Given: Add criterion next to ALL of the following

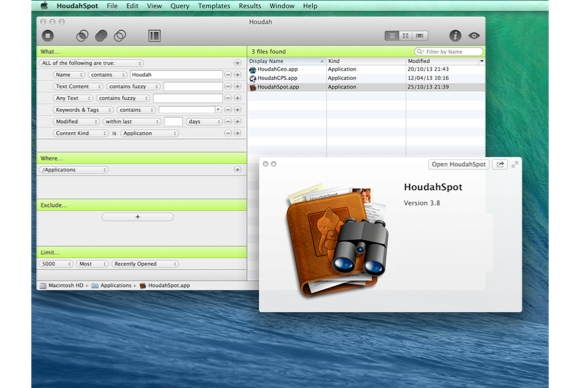Looking at the screenshot, I should (237, 63).
